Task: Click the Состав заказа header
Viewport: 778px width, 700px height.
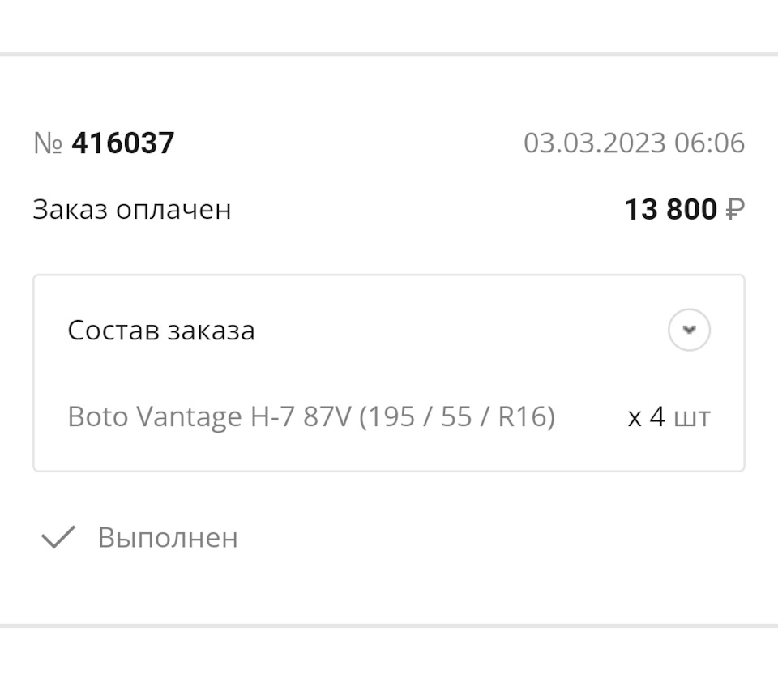Action: click(x=161, y=331)
